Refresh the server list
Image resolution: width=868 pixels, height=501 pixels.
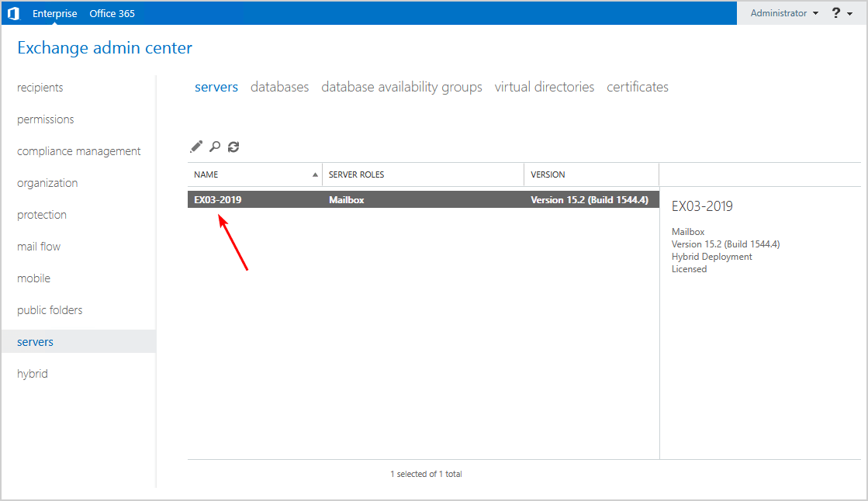point(233,147)
